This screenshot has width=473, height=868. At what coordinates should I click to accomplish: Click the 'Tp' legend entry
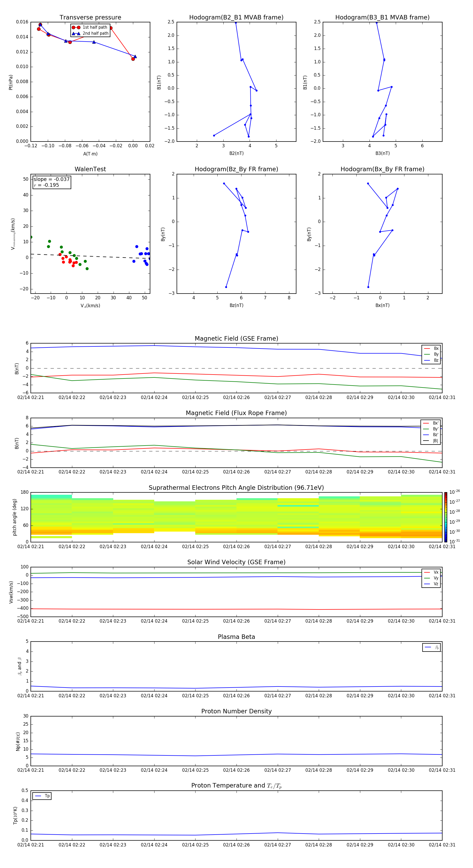pyautogui.click(x=42, y=796)
